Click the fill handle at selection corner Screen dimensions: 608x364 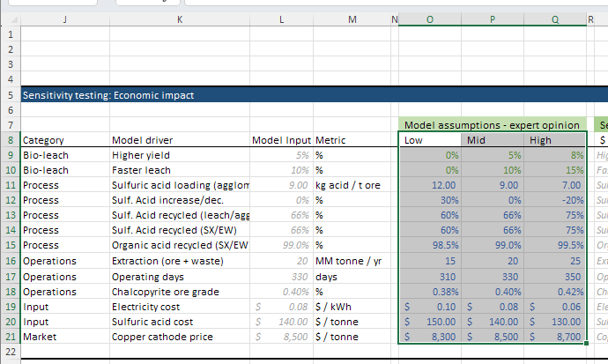(586, 343)
